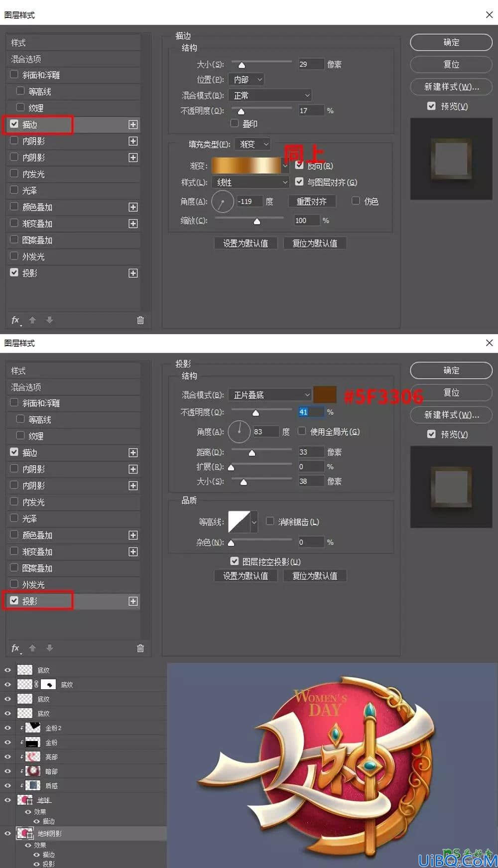Click the trash delete-effect icon in the stroke-settings dialog
Screen dimensions: 498x868
pyautogui.click(x=140, y=320)
